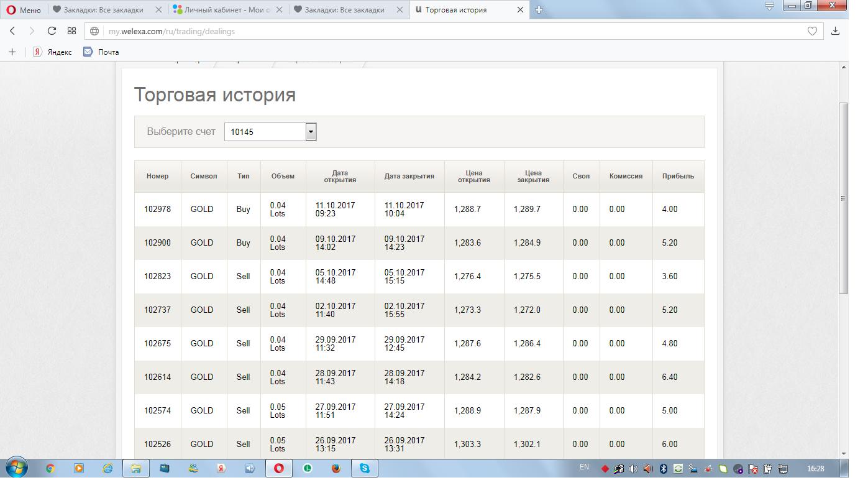
Task: Open a new tab with plus button
Action: [x=539, y=10]
